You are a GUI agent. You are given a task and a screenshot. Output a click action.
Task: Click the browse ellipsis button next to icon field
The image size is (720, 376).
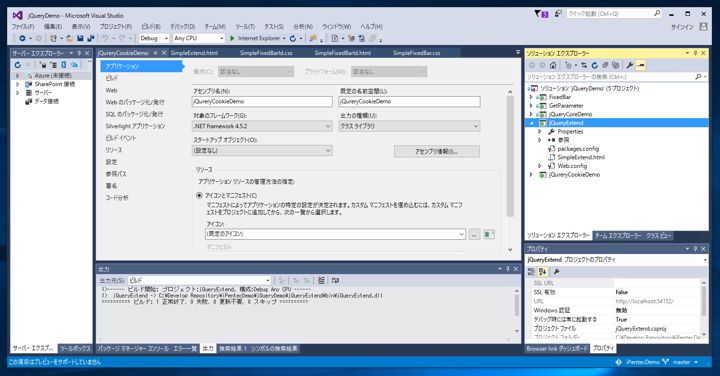point(474,235)
